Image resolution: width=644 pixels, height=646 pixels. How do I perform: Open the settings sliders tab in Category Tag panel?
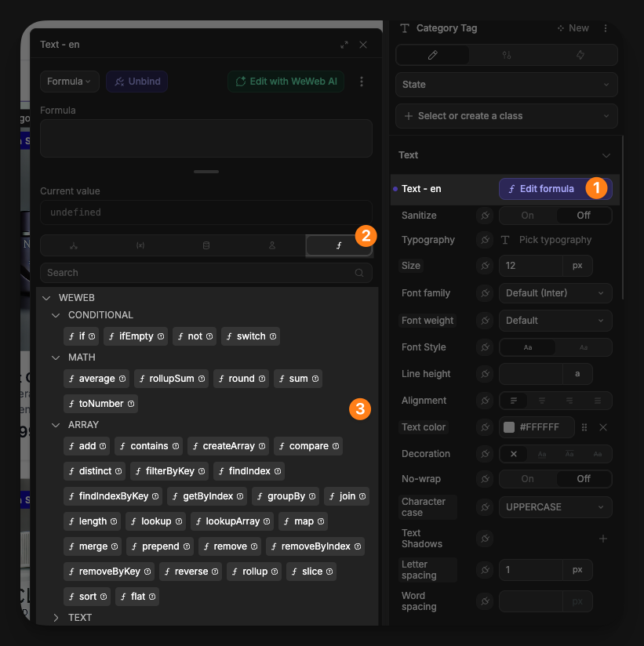506,55
